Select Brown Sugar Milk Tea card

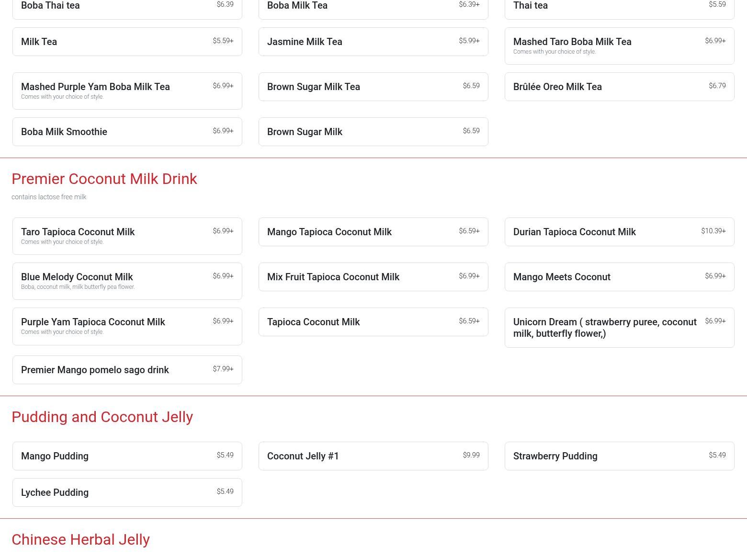tap(373, 87)
